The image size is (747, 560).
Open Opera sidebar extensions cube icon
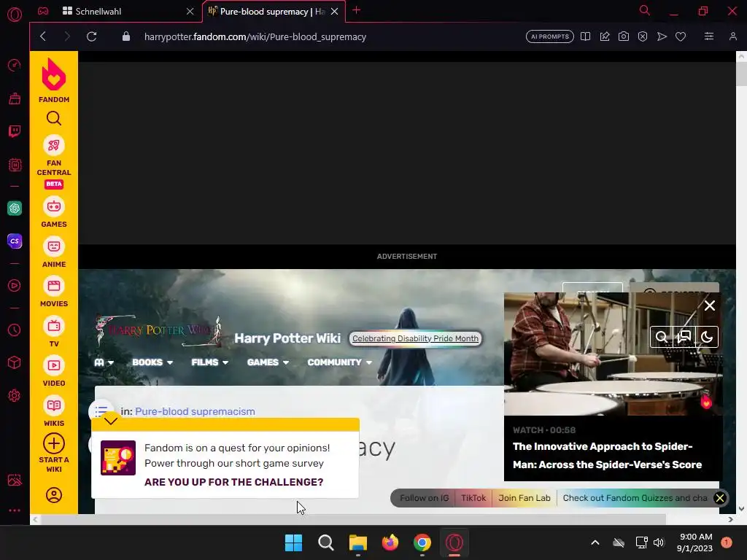[x=15, y=363]
